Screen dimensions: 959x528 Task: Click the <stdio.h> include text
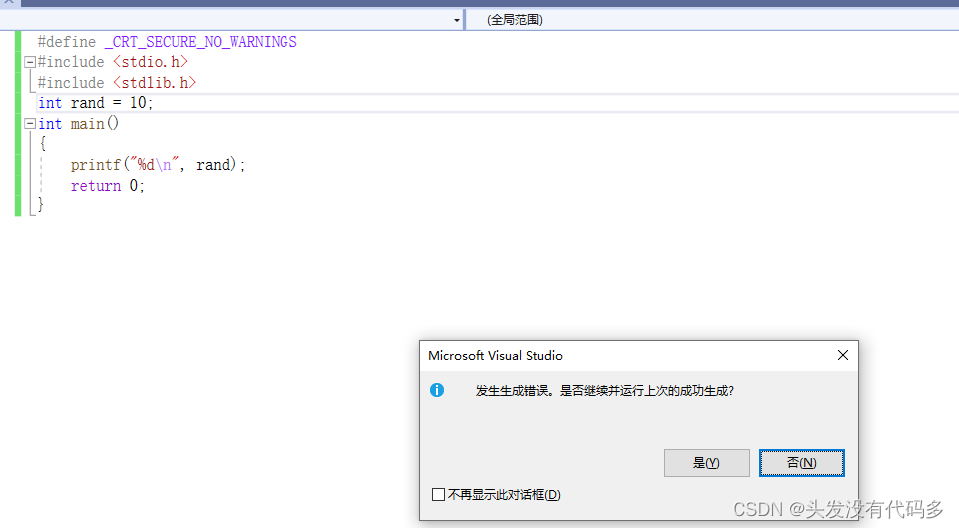(150, 62)
